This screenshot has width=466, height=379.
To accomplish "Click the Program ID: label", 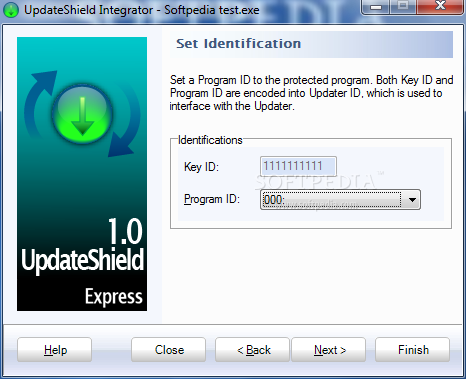I will click(x=212, y=199).
